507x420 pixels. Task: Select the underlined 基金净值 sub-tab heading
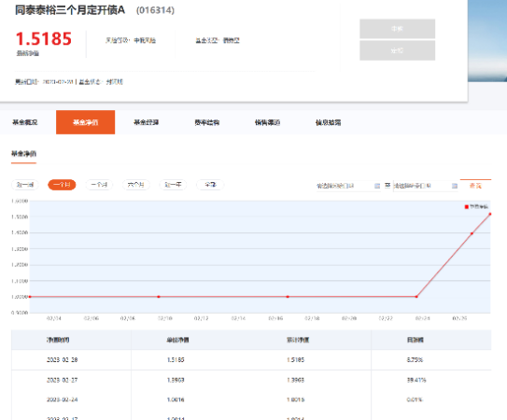23,154
